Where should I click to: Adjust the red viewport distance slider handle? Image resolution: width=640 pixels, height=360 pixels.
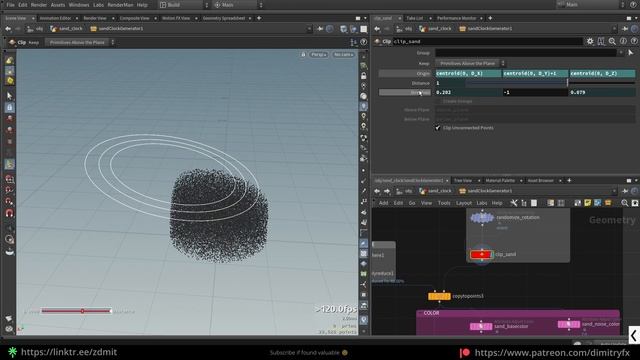[82, 311]
